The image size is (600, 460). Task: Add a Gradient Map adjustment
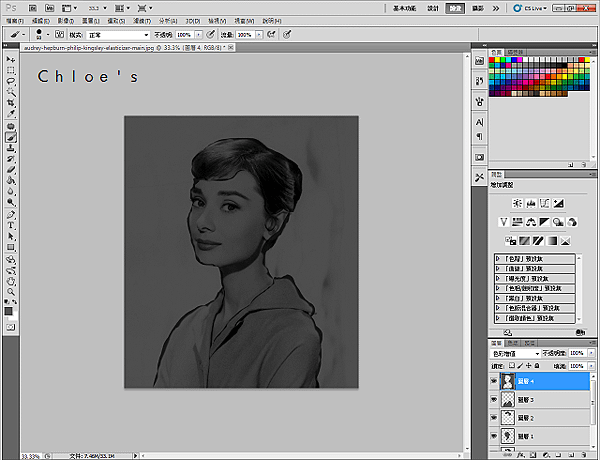click(552, 241)
